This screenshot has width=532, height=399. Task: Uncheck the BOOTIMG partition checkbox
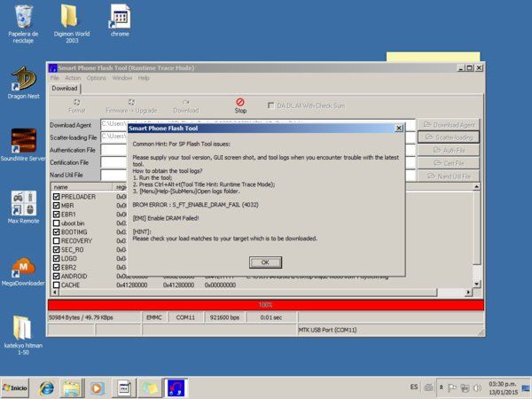57,231
